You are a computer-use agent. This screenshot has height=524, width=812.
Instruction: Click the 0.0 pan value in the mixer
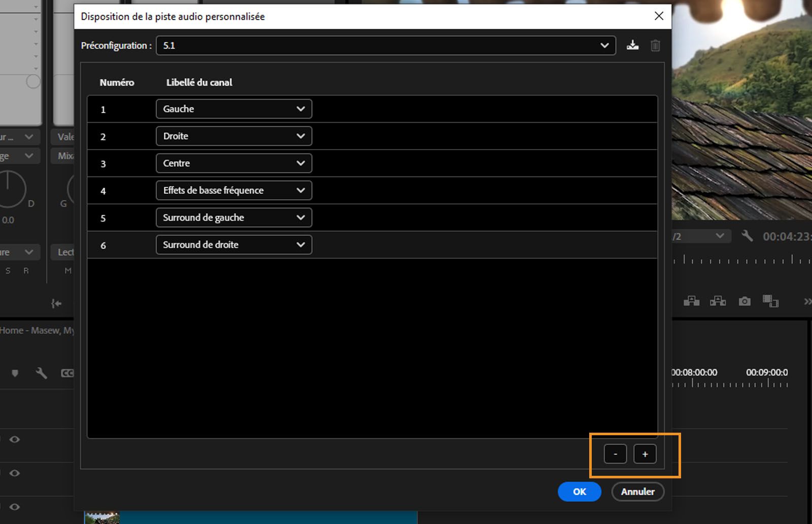point(8,220)
